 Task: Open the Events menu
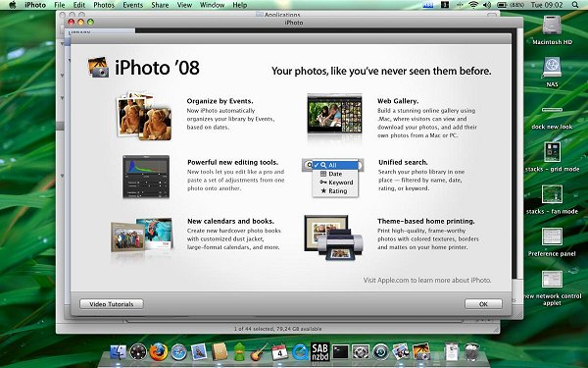click(x=132, y=5)
